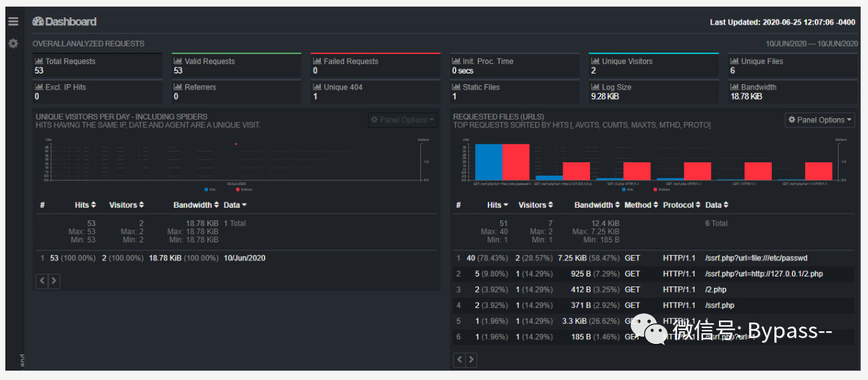Screen dimensions: 868x380
Task: Sort Requested Files table by Protocol
Action: [x=681, y=205]
